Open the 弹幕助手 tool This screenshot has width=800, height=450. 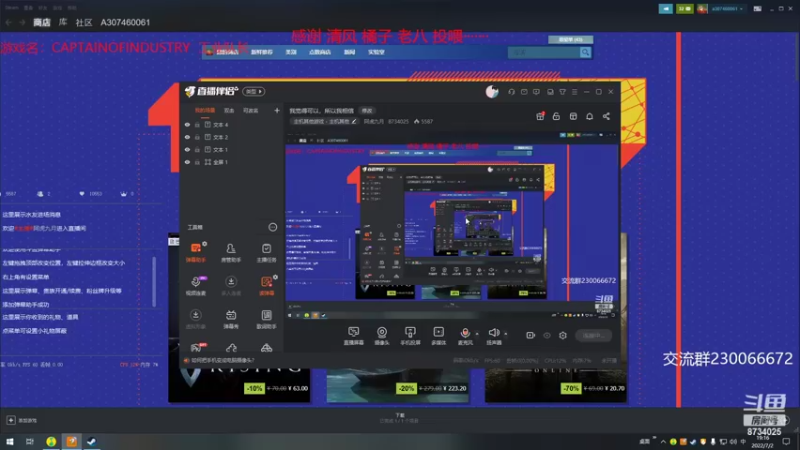point(196,252)
